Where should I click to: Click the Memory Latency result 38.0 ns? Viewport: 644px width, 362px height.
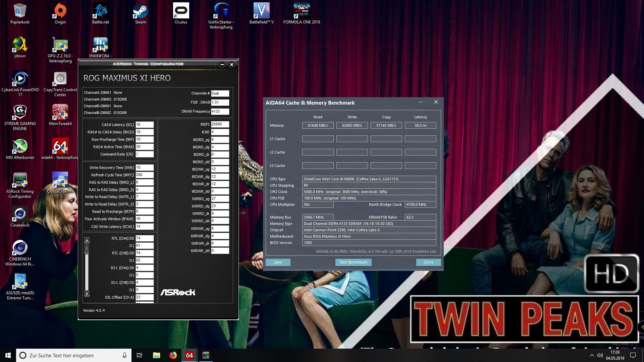coord(420,125)
